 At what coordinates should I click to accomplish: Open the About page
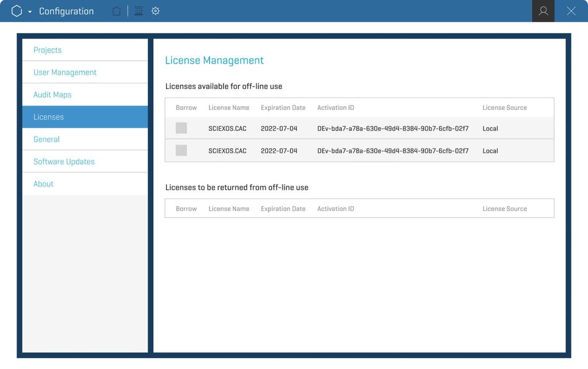[x=43, y=184]
